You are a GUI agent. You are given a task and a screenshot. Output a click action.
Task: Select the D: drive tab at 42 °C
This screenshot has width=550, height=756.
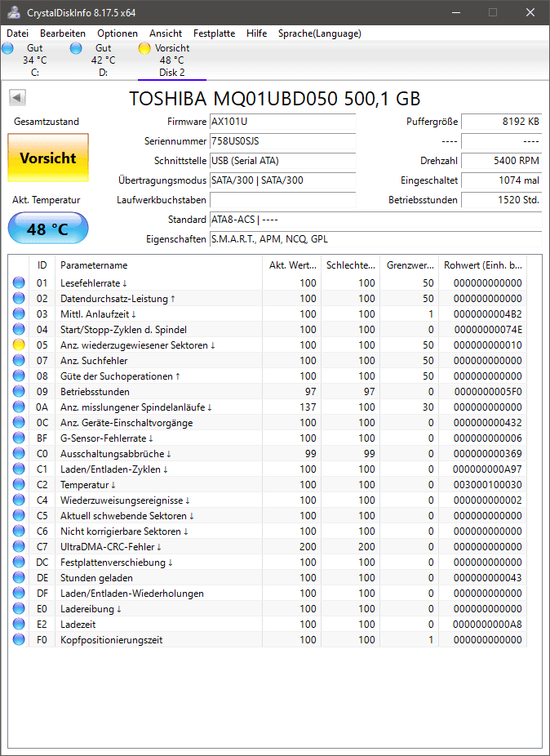(103, 60)
